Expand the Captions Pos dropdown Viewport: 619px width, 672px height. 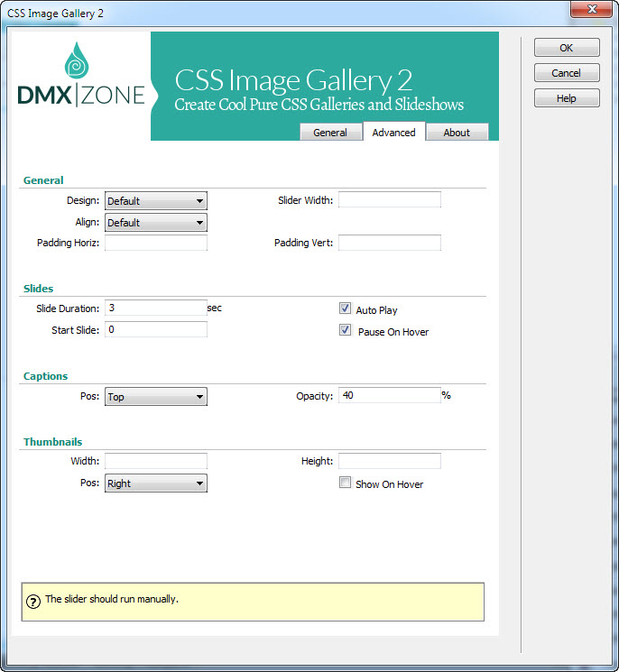(156, 396)
